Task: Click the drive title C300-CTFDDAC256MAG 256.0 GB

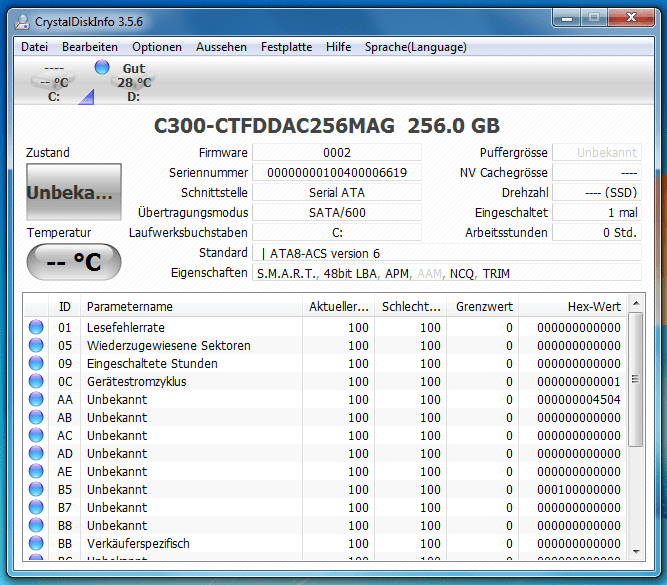Action: [326, 126]
